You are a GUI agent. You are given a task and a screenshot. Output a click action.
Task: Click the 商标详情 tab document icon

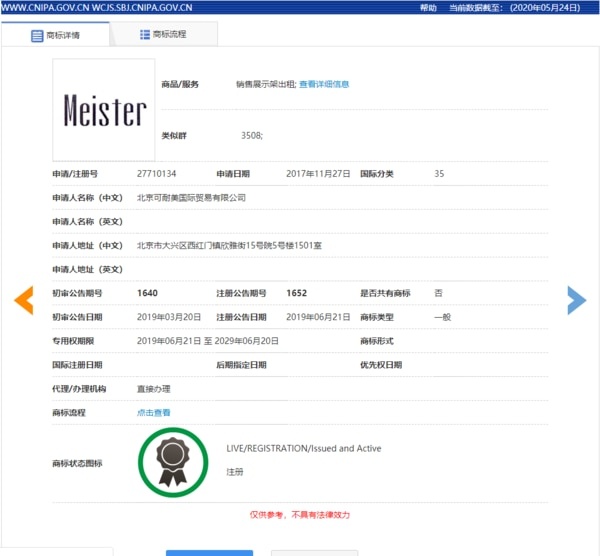pyautogui.click(x=37, y=36)
